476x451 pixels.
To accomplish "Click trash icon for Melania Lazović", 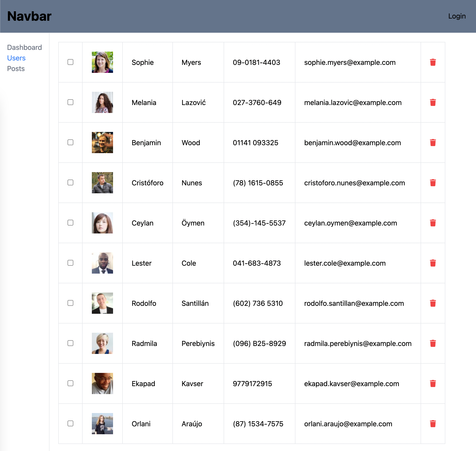I will (x=433, y=102).
